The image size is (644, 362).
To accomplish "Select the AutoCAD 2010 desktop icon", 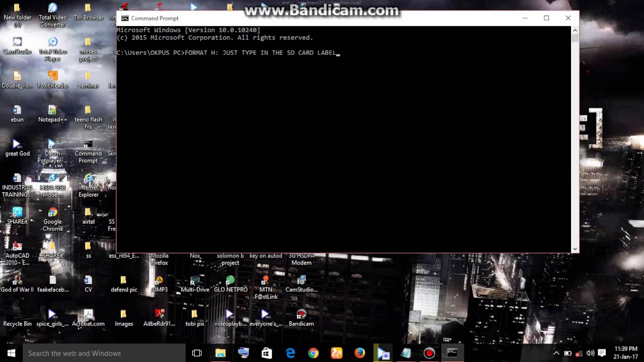I will click(18, 254).
